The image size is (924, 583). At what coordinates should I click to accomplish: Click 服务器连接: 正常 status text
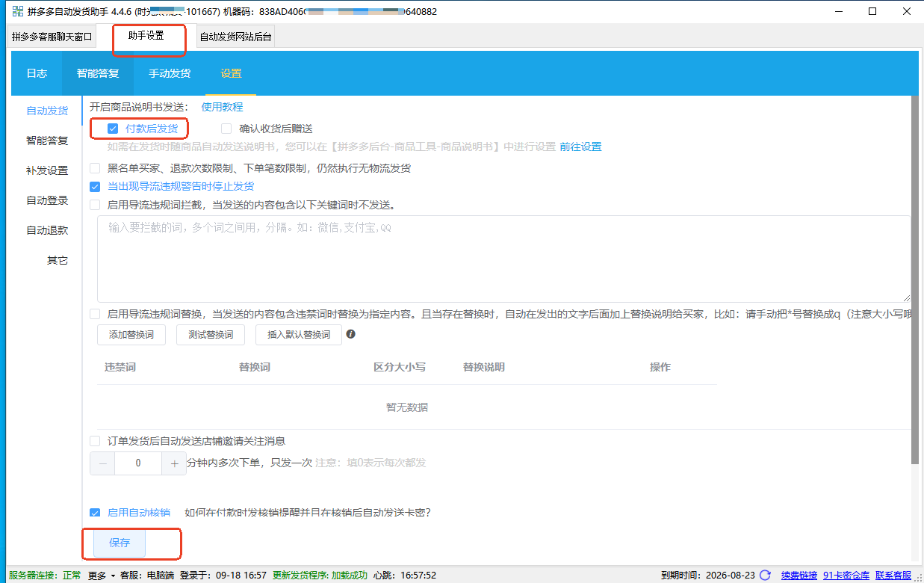pos(45,576)
